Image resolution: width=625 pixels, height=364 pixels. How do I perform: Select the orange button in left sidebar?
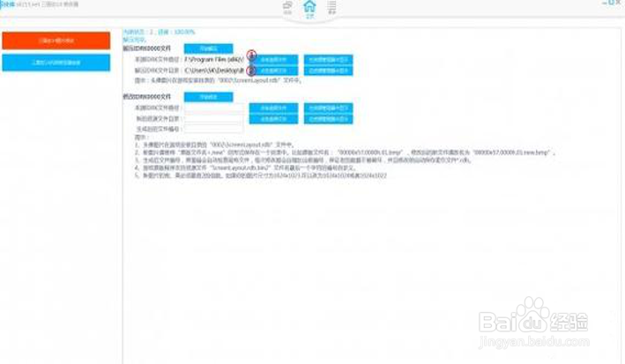coord(56,41)
